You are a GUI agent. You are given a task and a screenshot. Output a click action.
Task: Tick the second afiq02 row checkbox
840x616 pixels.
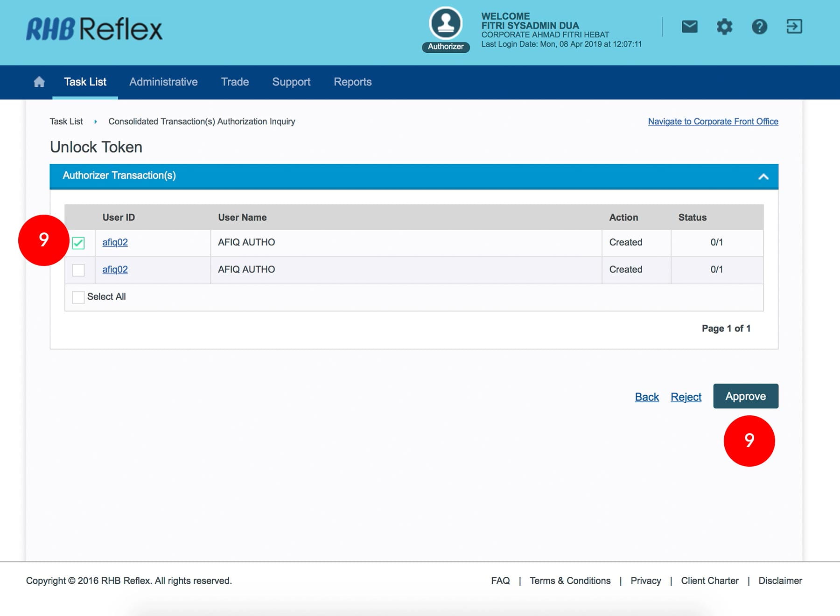click(78, 270)
